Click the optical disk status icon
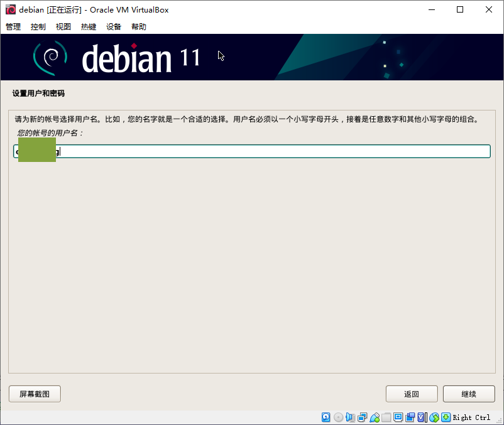504x425 pixels. 338,417
